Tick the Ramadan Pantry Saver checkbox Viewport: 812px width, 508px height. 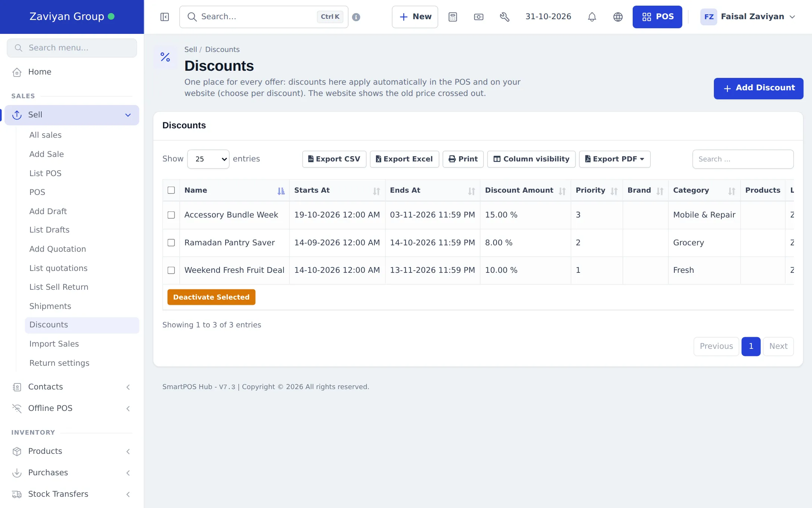pos(171,243)
